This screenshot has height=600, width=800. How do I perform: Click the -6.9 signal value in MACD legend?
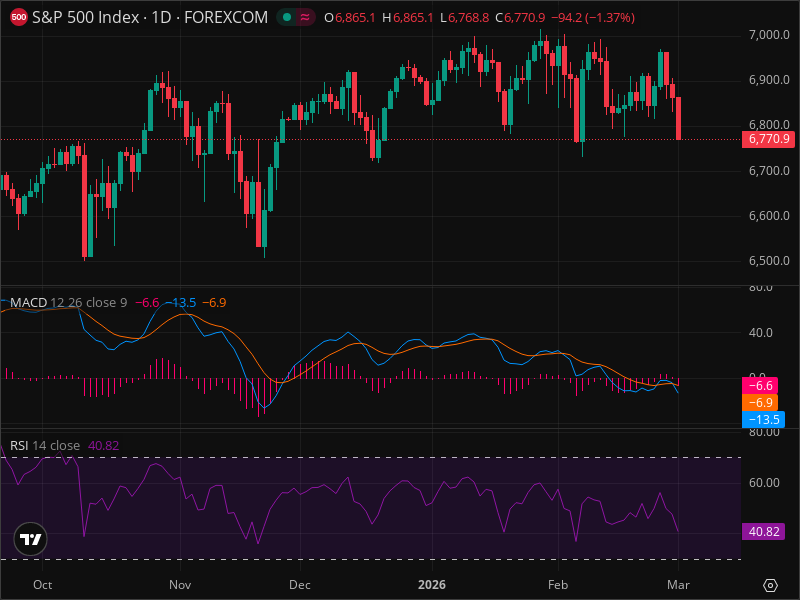[x=214, y=303]
